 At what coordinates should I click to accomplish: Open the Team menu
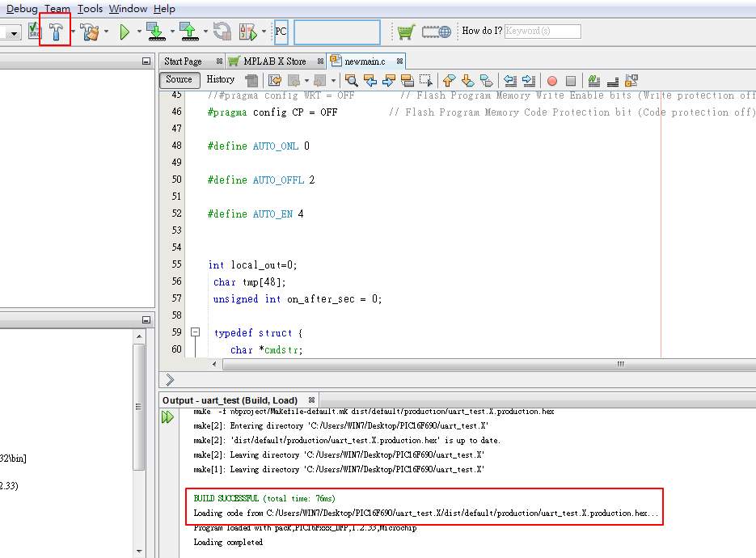57,9
